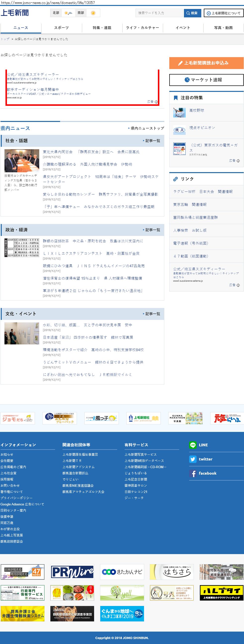
Task: Open the 写真・動画 tab
Action: pyautogui.click(x=223, y=28)
